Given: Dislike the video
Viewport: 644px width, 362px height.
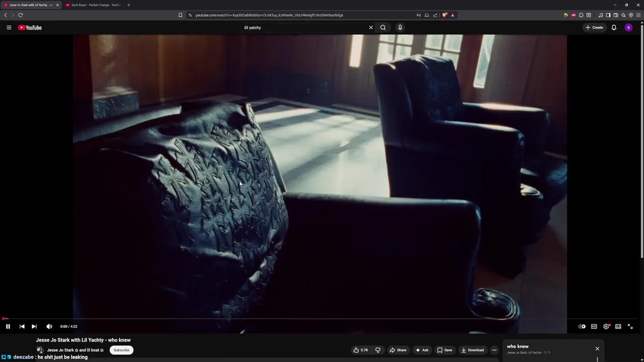Looking at the screenshot, I should tap(378, 350).
